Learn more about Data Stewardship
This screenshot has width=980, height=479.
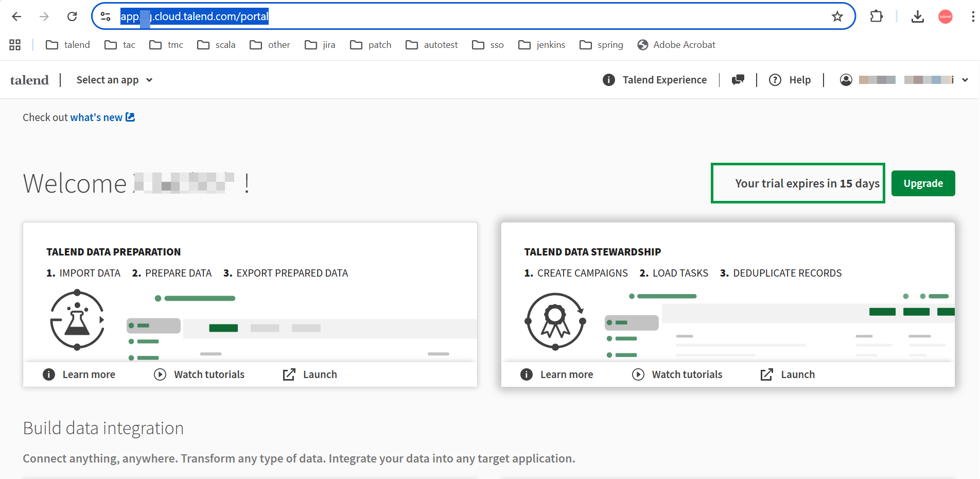[x=557, y=374]
